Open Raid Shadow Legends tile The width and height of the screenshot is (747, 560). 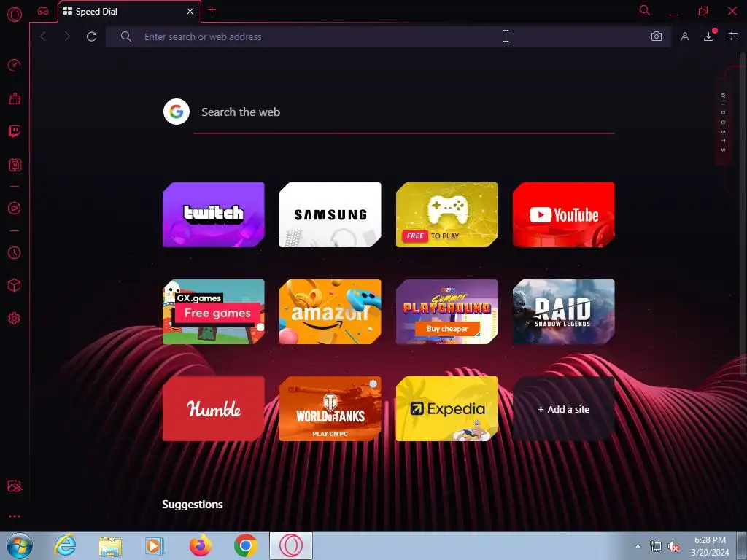pyautogui.click(x=564, y=312)
